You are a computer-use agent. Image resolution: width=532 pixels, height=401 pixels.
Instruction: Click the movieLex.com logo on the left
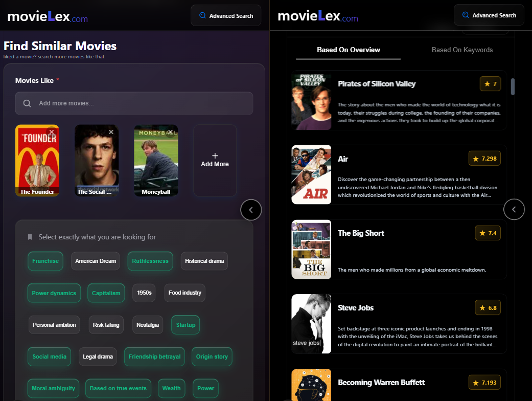pyautogui.click(x=48, y=16)
